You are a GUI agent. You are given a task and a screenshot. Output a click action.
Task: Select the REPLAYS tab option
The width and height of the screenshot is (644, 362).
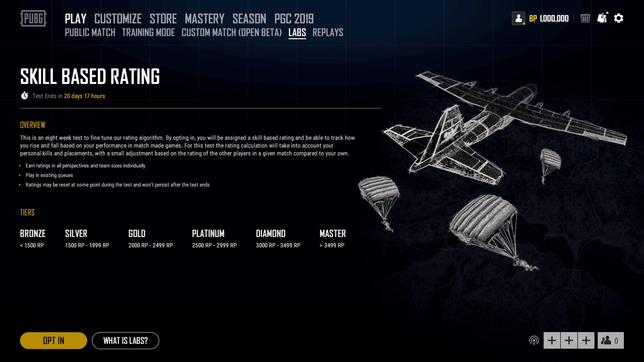[328, 32]
